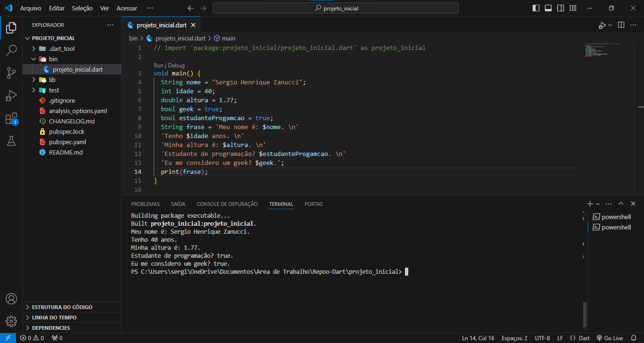Open the Manage gear settings icon
Screen dimensions: 644x343
(11, 321)
